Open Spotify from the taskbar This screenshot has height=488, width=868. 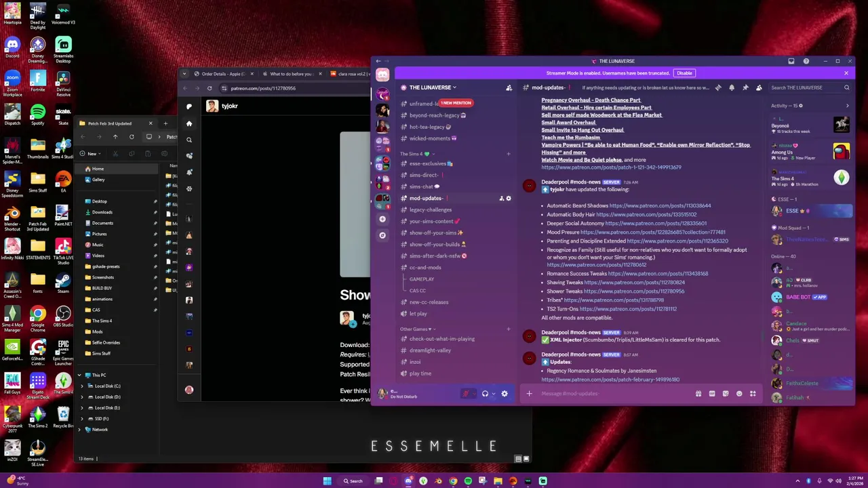pyautogui.click(x=468, y=481)
